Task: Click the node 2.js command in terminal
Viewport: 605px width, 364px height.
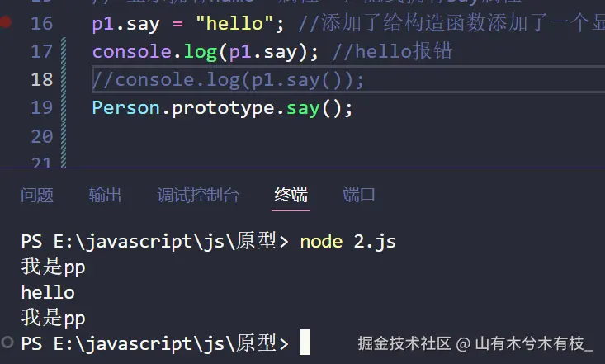Action: [x=347, y=242]
